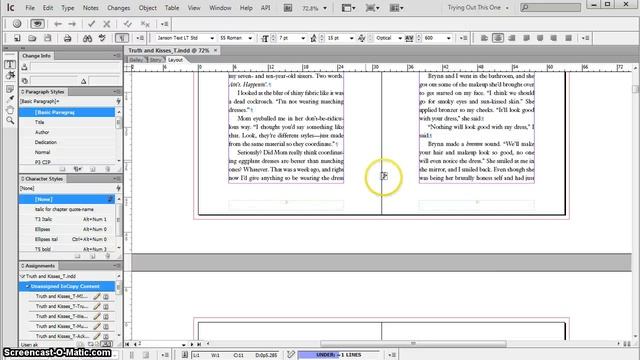Screen dimensions: 640x360
Task: Select the TS bold character style
Action: pos(67,249)
